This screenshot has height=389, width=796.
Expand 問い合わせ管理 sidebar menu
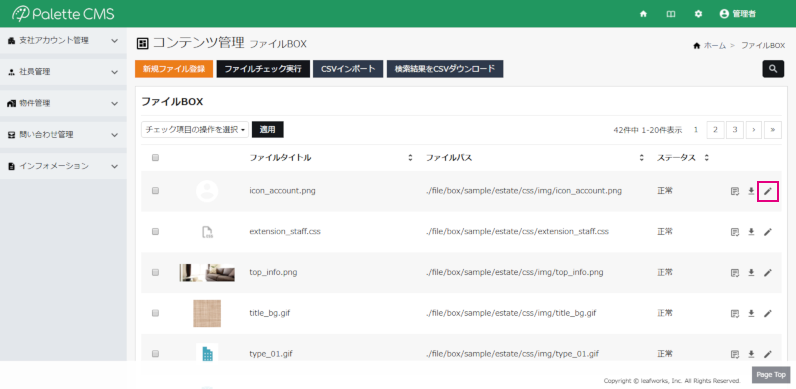pyautogui.click(x=63, y=135)
